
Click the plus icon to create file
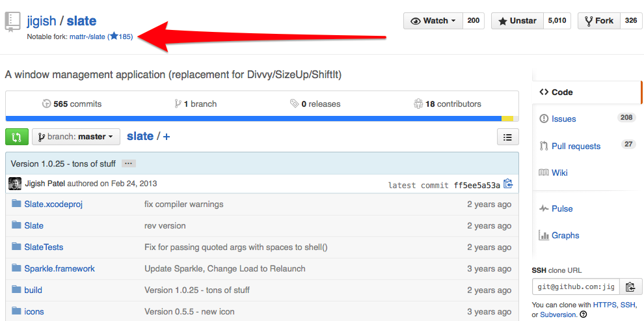pos(167,137)
